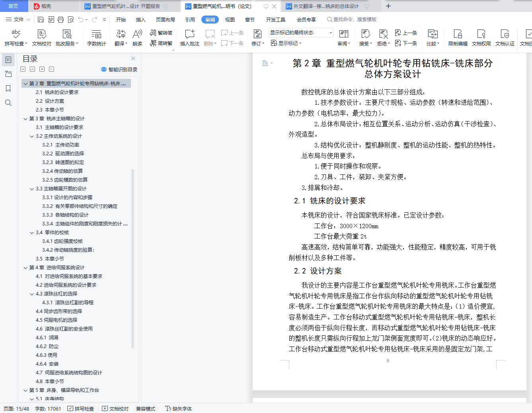The height and width of the screenshot is (413, 532).
Task: Accept the change with 接受
Action: [x=365, y=38]
